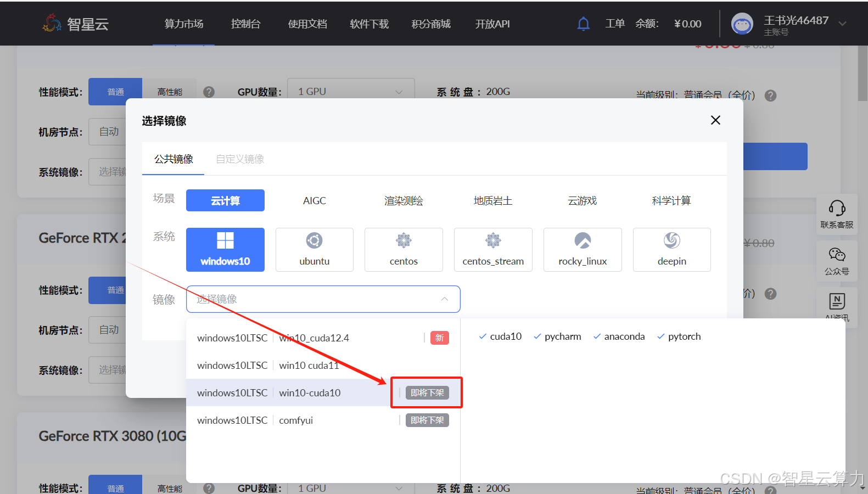This screenshot has width=868, height=494.
Task: Click the anaconda tag in image details
Action: coord(619,336)
